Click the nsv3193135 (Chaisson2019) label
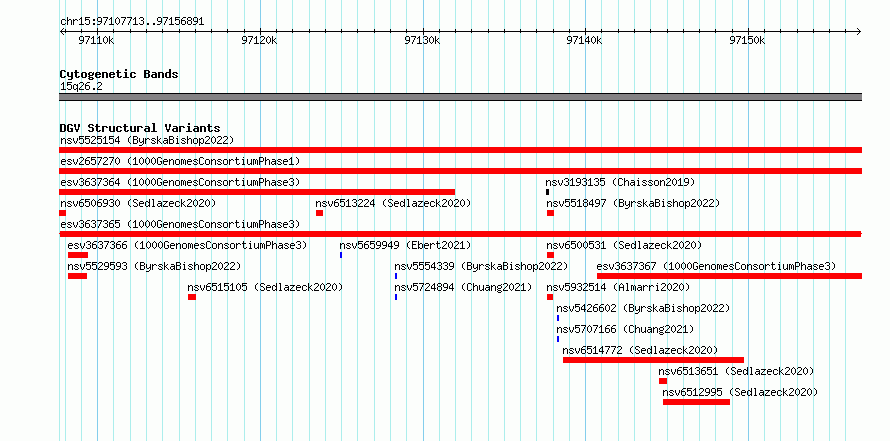This screenshot has height=441, width=890. click(620, 182)
